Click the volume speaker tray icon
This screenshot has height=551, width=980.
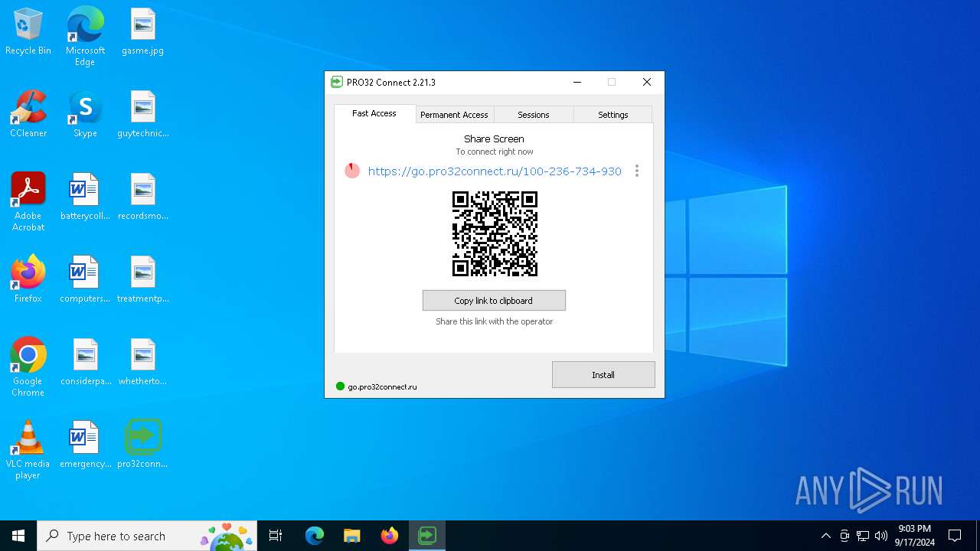[881, 536]
